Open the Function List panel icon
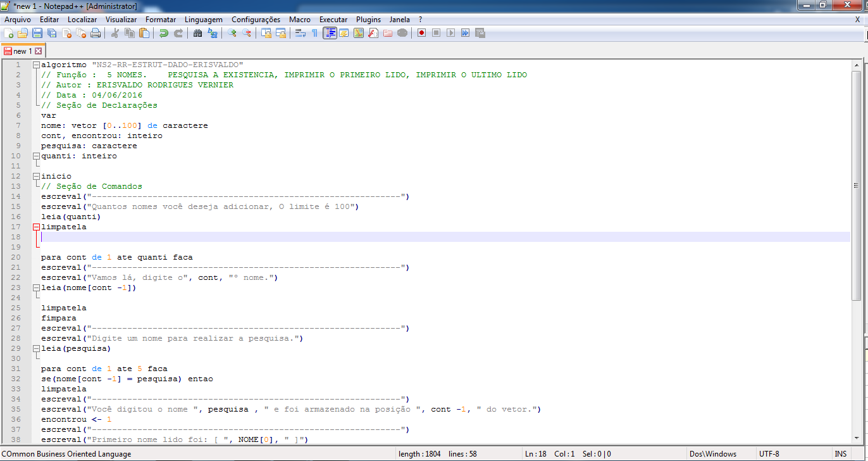The image size is (868, 461). (373, 33)
